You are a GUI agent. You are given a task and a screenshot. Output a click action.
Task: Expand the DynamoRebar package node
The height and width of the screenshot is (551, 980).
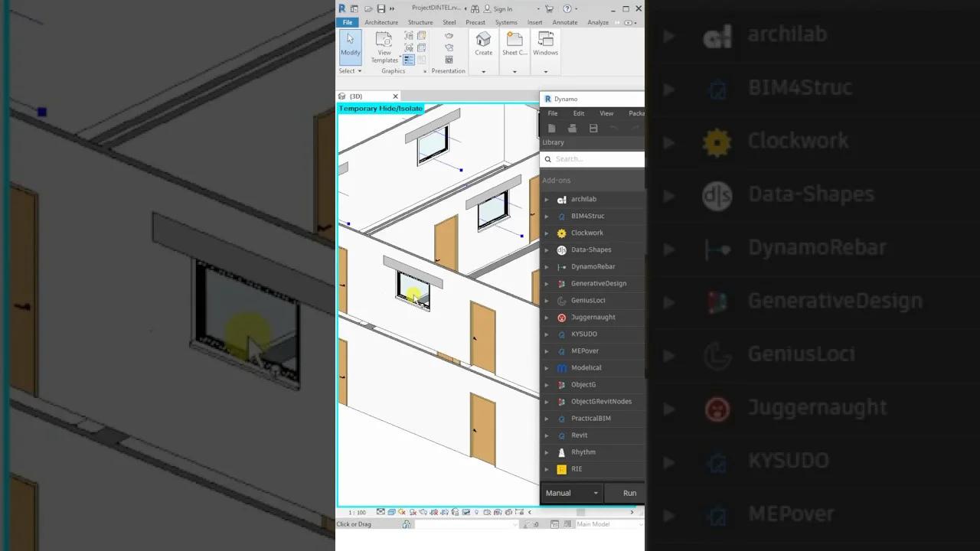547,266
